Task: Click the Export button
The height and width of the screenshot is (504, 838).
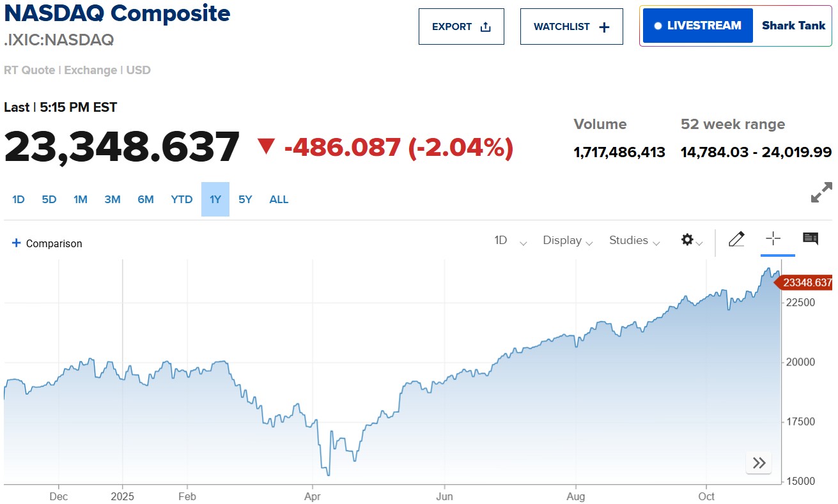Action: (461, 27)
